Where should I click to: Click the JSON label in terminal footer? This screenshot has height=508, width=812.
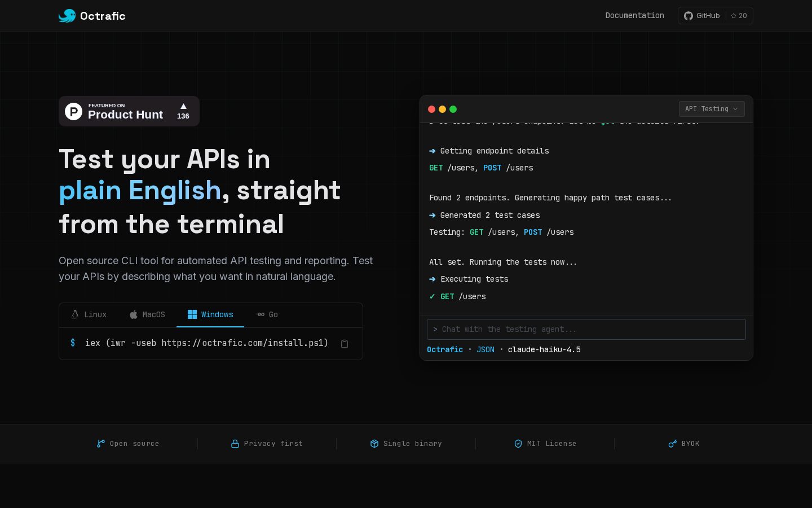pyautogui.click(x=486, y=349)
